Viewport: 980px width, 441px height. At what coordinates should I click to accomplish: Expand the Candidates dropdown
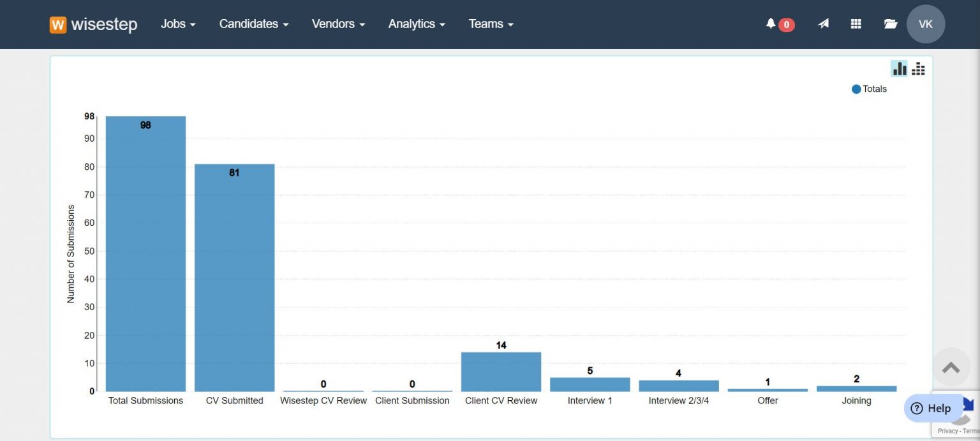click(x=253, y=24)
